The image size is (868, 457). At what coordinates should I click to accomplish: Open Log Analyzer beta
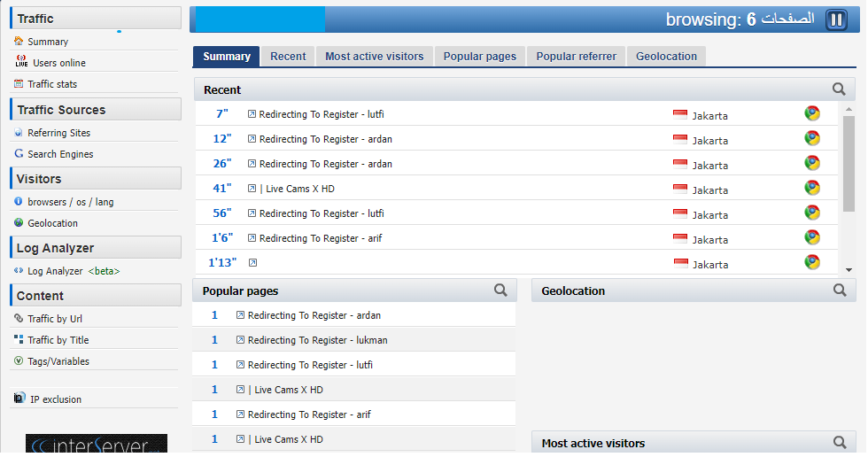tap(73, 271)
